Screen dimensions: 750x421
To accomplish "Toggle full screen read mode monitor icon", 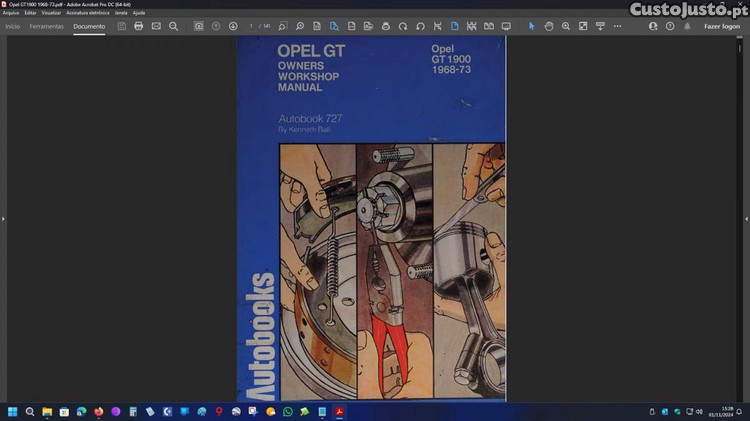I will pyautogui.click(x=506, y=26).
